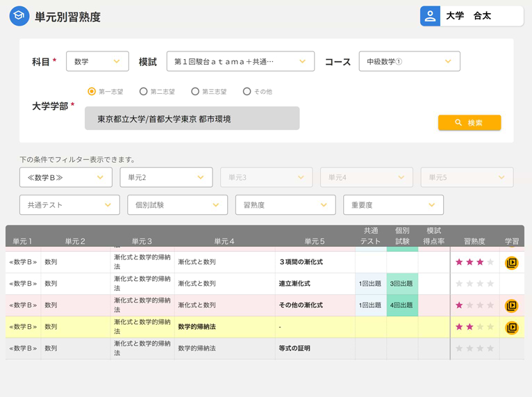Screen dimensions: 532x397
Task: Open learning video for 3項間の漸化式 row
Action: click(x=511, y=263)
